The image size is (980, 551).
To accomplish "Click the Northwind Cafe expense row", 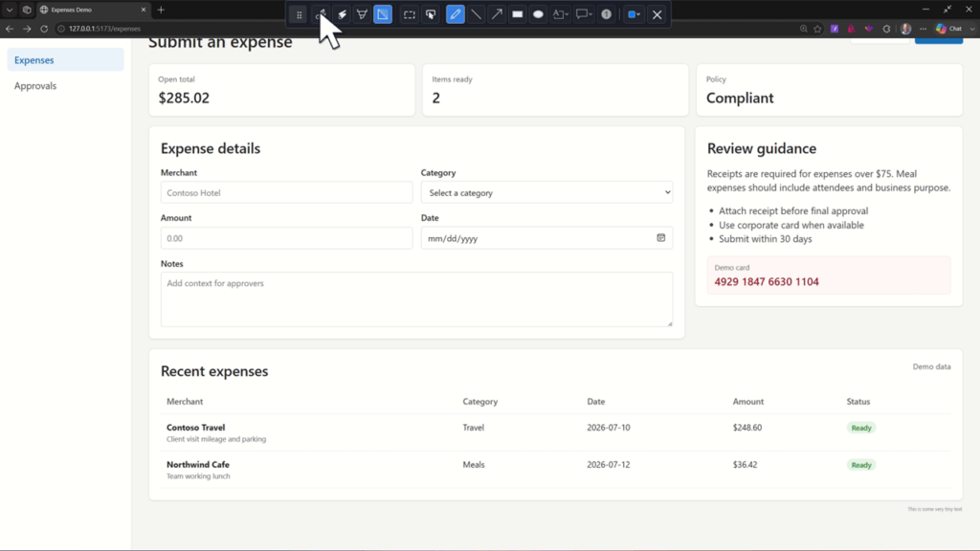I will (x=556, y=470).
